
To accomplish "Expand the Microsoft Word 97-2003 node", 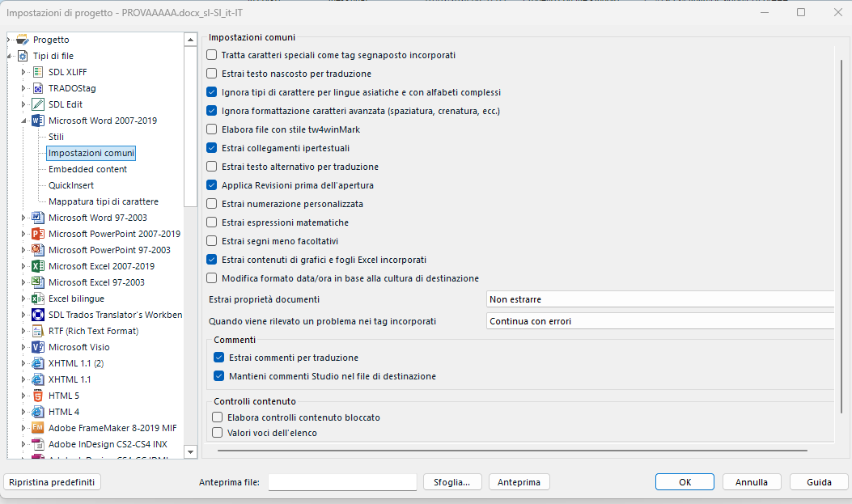I will [23, 218].
